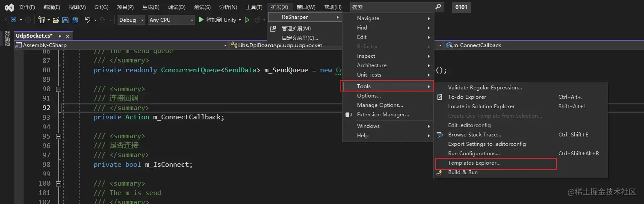Choose Edit .editorconfig
Screen dimensions: 644x204
(520, 125)
